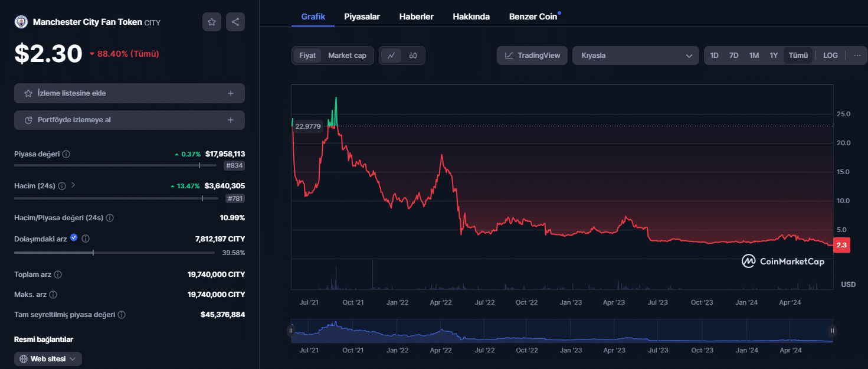The width and height of the screenshot is (868, 369).
Task: Click the Resmi bağlantılar heading
Action: pyautogui.click(x=44, y=339)
